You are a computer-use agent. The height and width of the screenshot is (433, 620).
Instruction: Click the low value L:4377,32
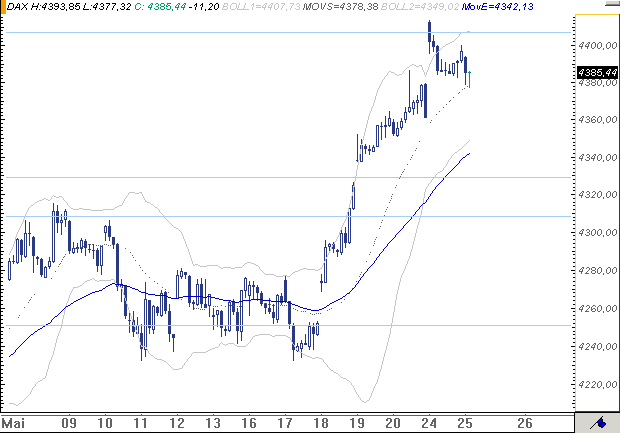[106, 6]
